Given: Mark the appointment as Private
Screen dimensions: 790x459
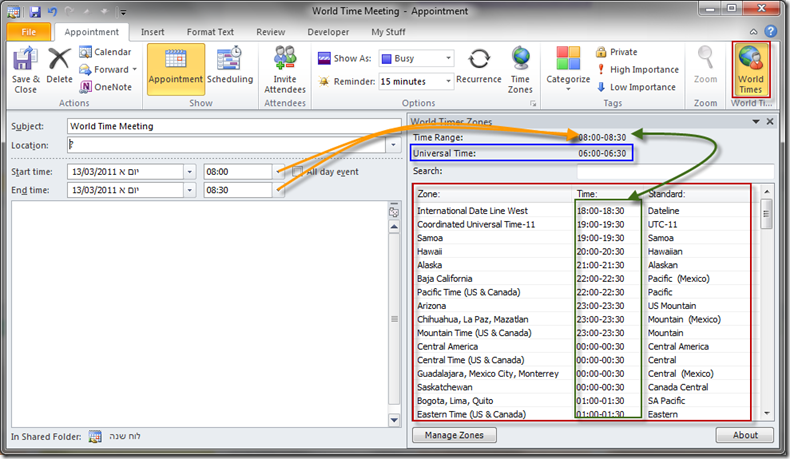Looking at the screenshot, I should [617, 52].
